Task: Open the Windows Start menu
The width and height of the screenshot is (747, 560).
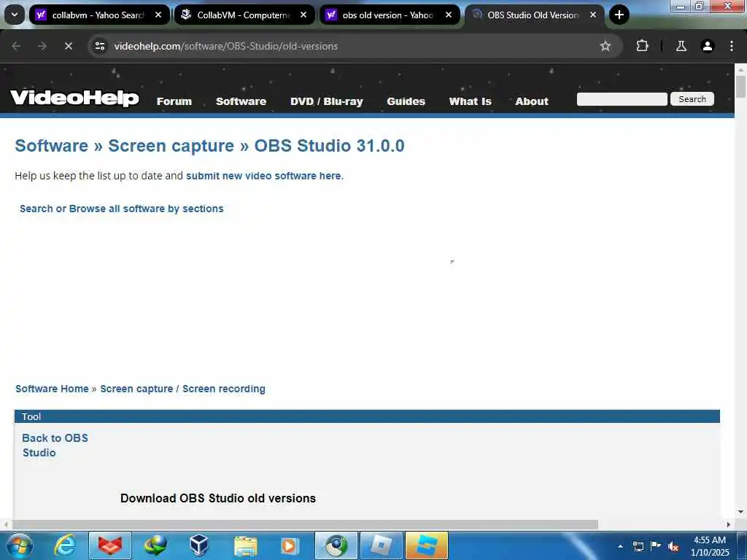Action: click(x=20, y=545)
